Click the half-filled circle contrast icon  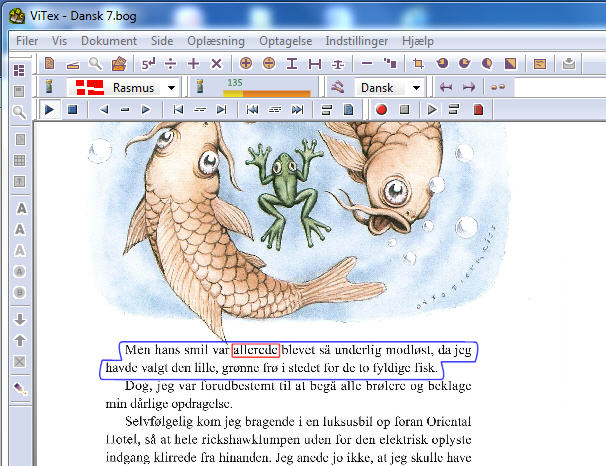[x=487, y=64]
